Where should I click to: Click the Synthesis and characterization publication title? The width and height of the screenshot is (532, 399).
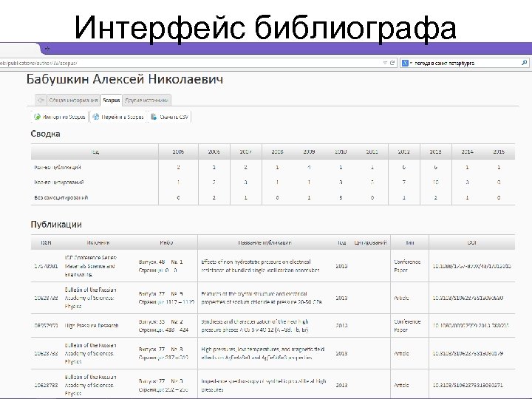point(255,325)
